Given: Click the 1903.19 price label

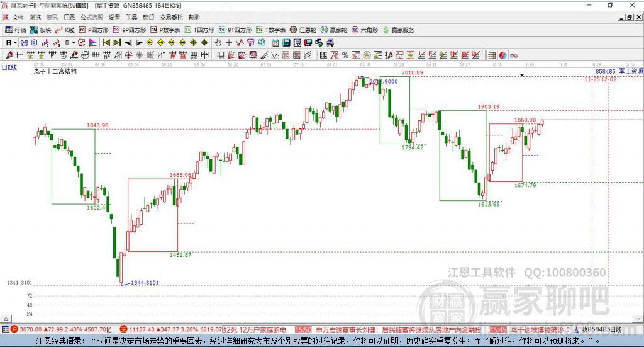Looking at the screenshot, I should pyautogui.click(x=488, y=106).
